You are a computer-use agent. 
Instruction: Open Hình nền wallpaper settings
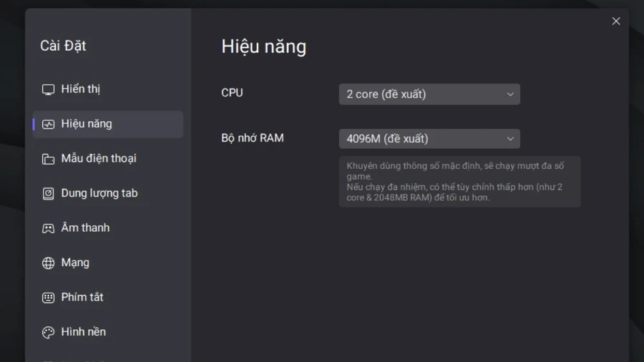(107, 332)
